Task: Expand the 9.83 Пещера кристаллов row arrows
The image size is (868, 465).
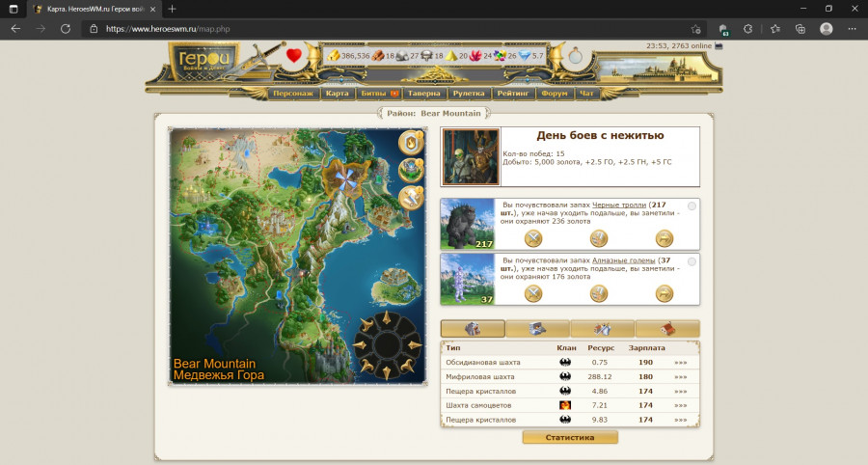Action: (x=680, y=421)
